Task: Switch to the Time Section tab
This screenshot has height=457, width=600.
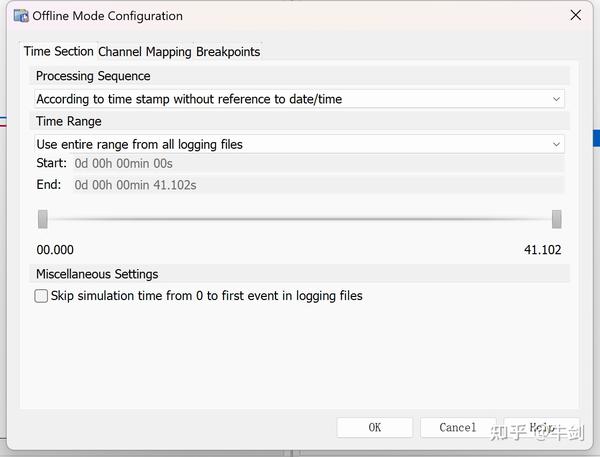Action: 59,51
